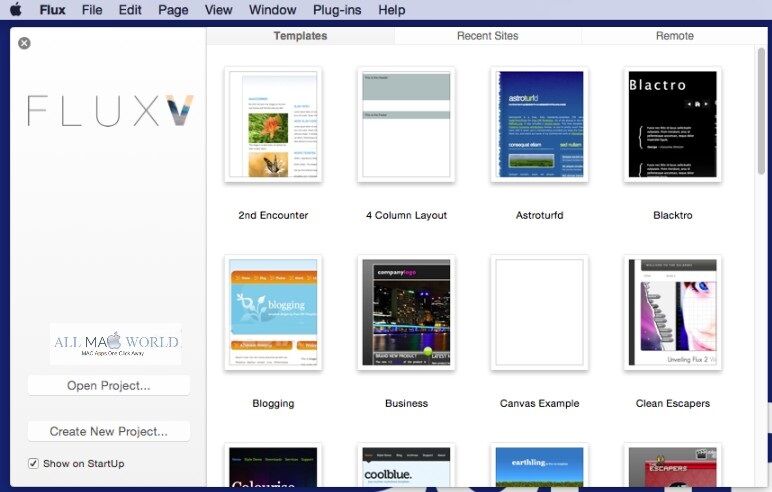Select the Astroturfd template thumbnail
The width and height of the screenshot is (772, 492).
tap(540, 124)
